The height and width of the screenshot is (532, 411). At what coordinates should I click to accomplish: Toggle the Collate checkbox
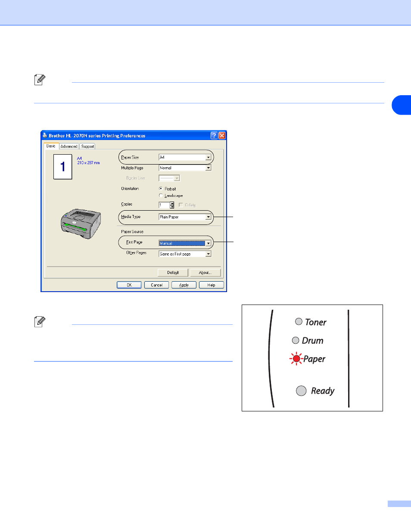181,205
